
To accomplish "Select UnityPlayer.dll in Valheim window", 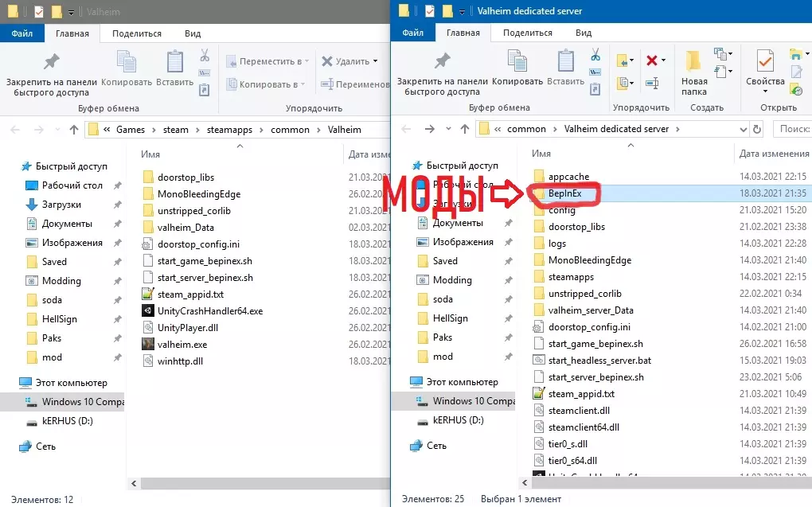I will pos(187,328).
